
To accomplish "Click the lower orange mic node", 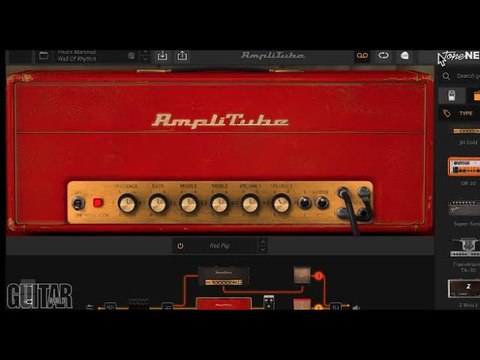I will 318,307.
